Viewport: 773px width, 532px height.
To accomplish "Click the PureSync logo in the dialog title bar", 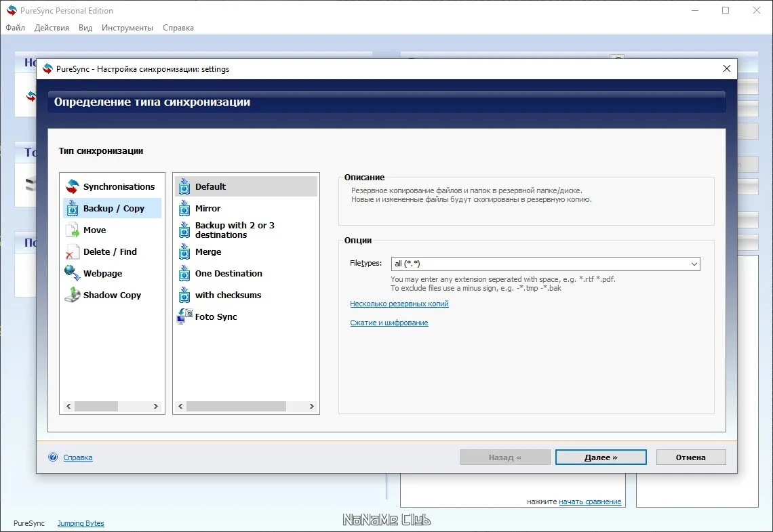I will [47, 69].
